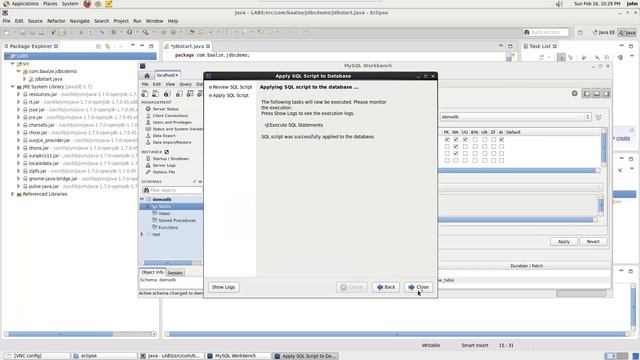Click Eclipse Debug toolbar icon
The height and width of the screenshot is (360, 640).
[114, 32]
